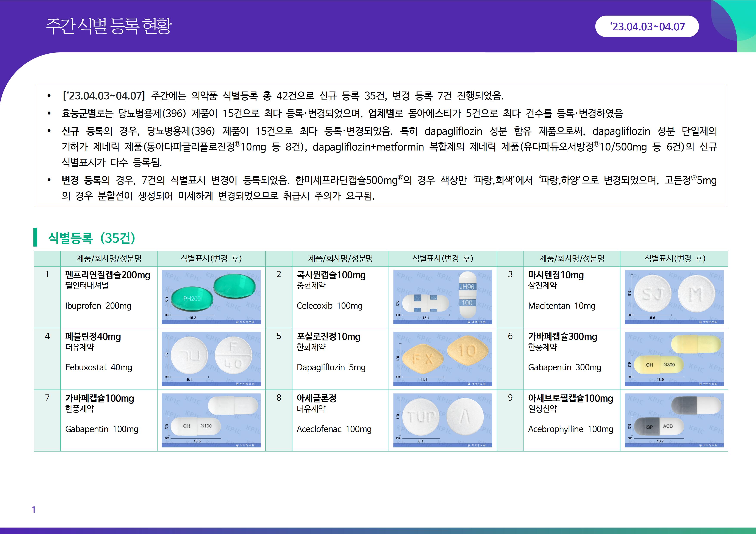Click the white GH G100 capsule image
756x534 pixels.
click(211, 420)
